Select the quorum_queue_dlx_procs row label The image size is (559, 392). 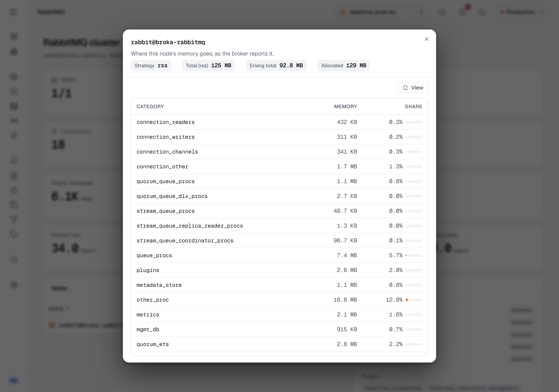[x=172, y=196]
